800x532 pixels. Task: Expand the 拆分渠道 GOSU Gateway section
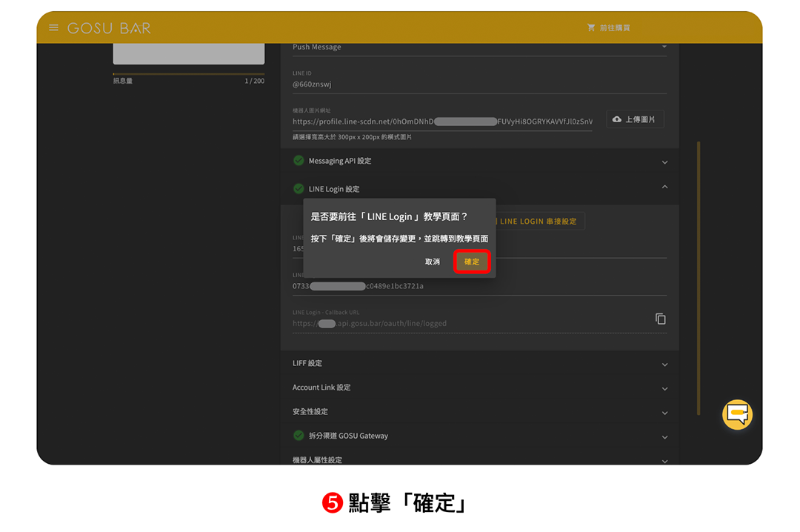479,436
